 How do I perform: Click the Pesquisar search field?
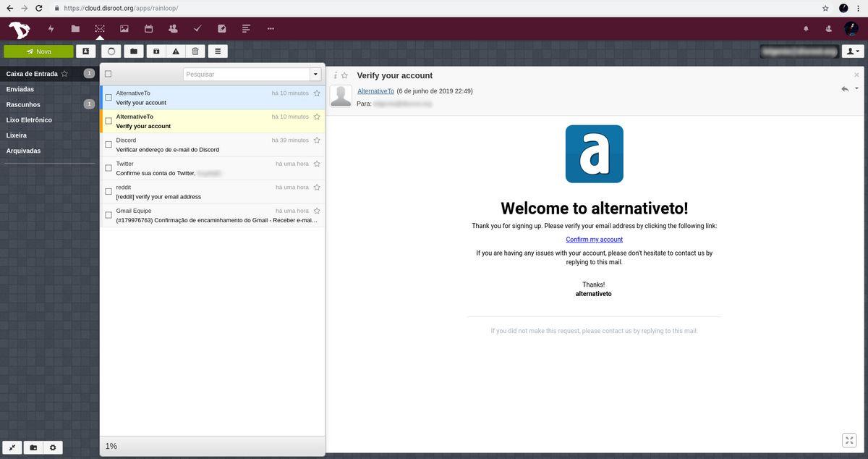[x=246, y=74]
